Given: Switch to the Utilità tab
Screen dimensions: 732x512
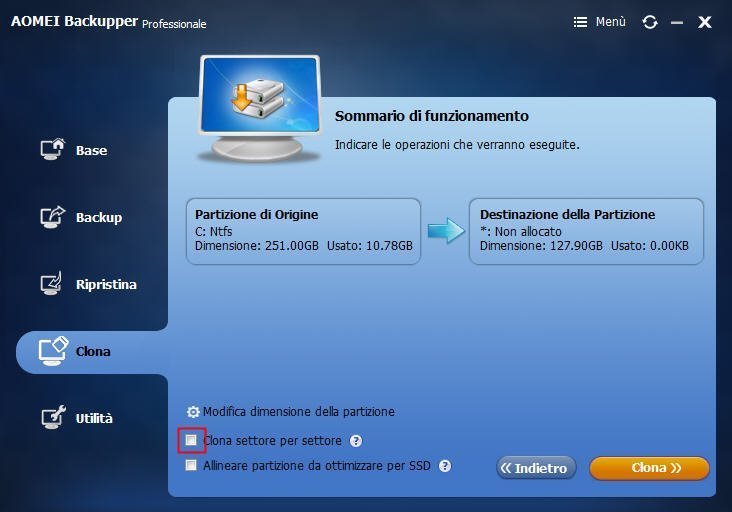Looking at the screenshot, I should tap(94, 418).
